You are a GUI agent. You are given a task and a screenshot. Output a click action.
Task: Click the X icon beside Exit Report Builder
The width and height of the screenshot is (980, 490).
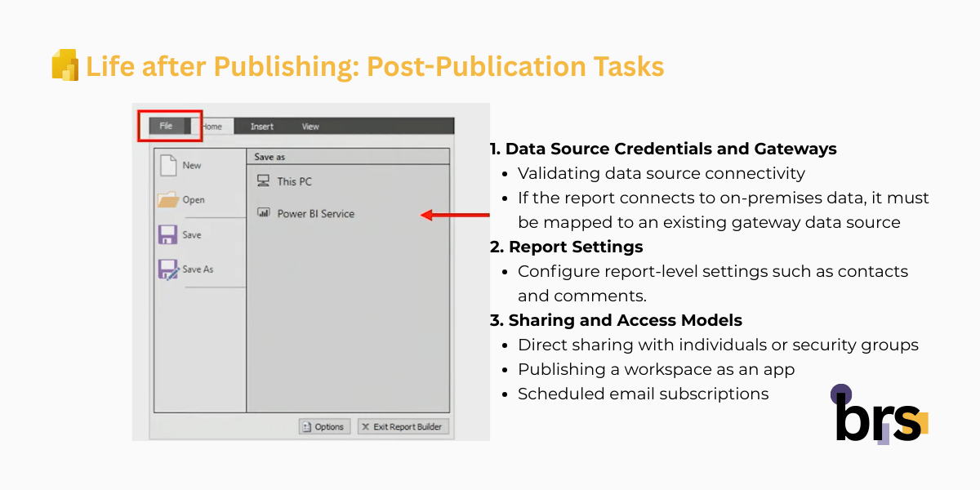point(365,425)
